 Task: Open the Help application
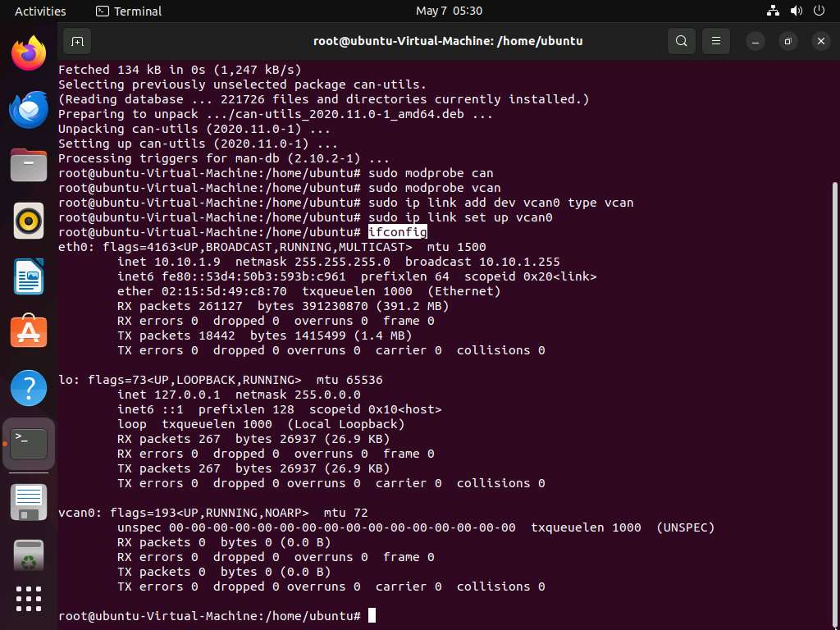point(29,387)
